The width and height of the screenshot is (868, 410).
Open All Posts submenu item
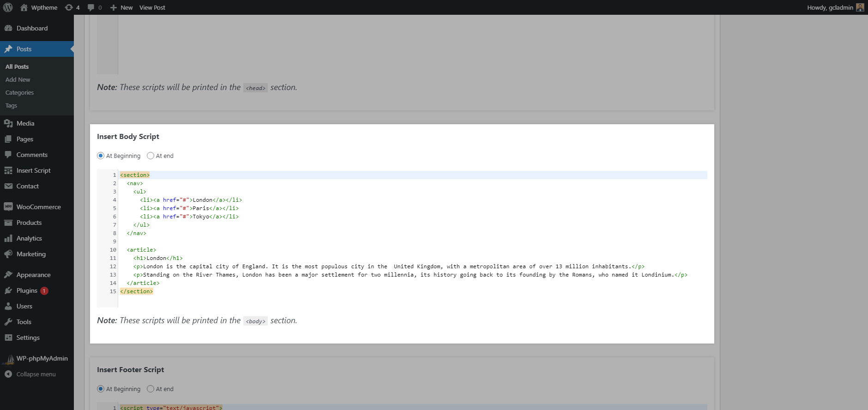point(17,66)
